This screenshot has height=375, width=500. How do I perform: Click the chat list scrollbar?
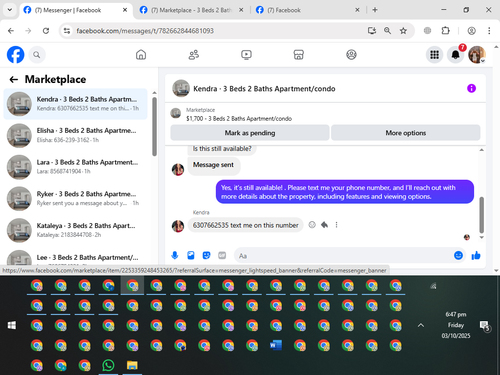coord(154,127)
